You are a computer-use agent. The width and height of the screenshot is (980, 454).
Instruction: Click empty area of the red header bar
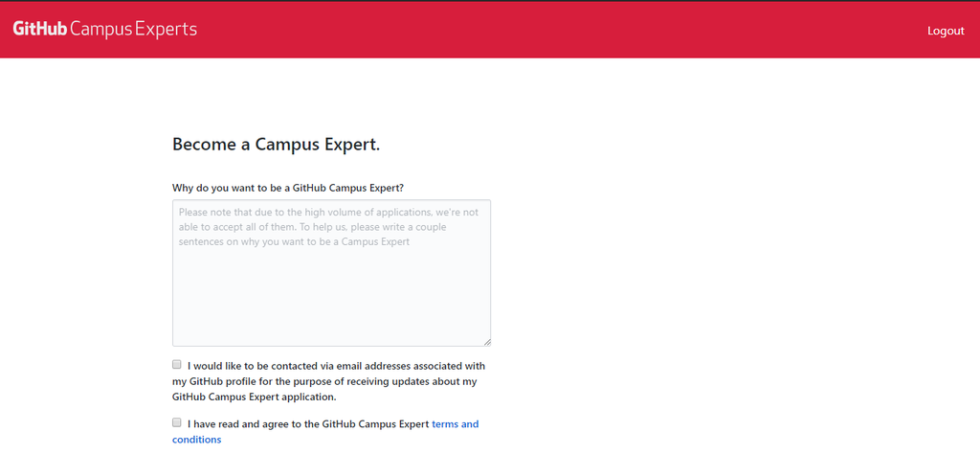574,29
